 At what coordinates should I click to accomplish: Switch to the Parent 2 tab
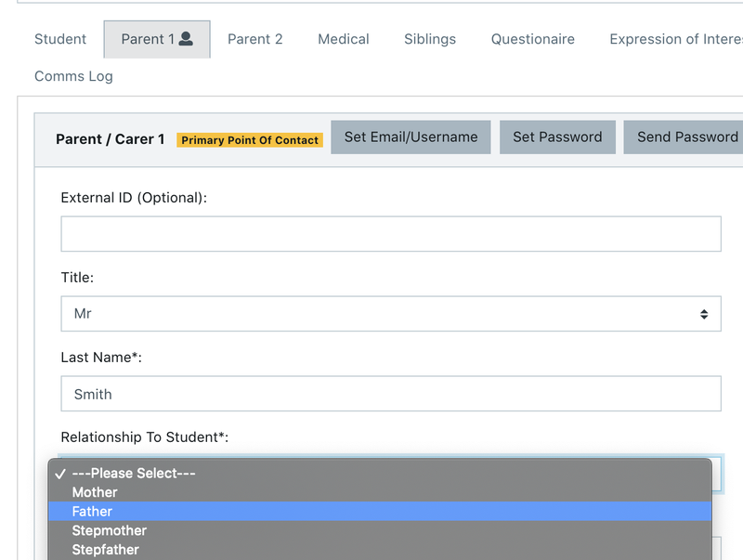(254, 39)
